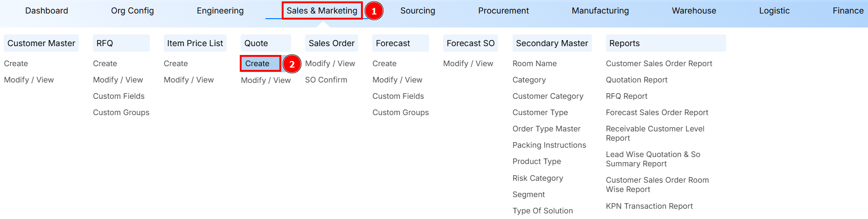Click Create under the Quote section
This screenshot has width=868, height=219.
click(x=257, y=63)
